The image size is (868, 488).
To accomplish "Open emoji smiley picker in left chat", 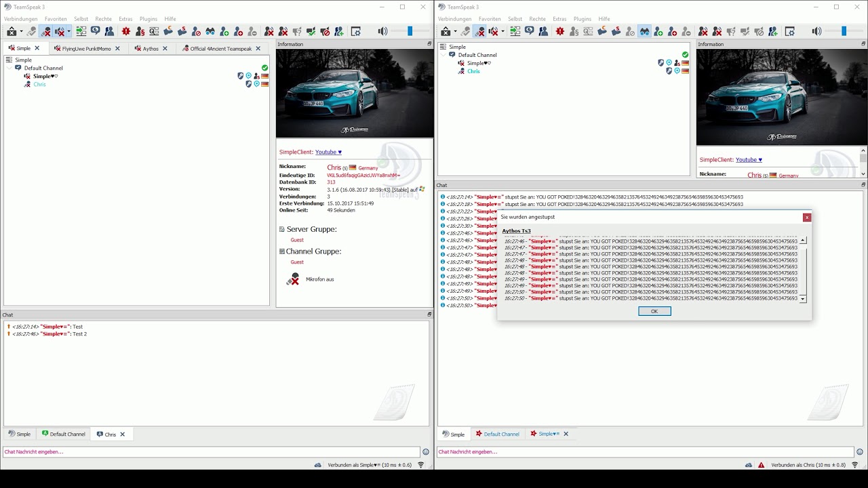I will click(x=426, y=452).
